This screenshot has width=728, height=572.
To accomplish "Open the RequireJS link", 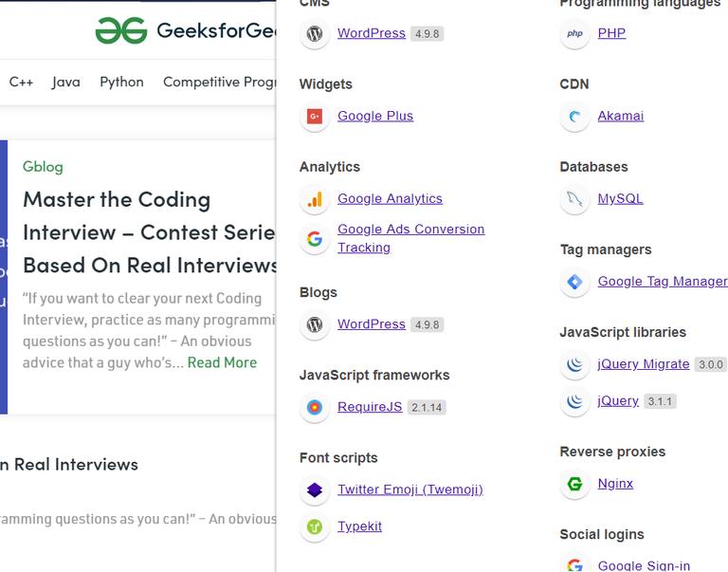I will 370,407.
